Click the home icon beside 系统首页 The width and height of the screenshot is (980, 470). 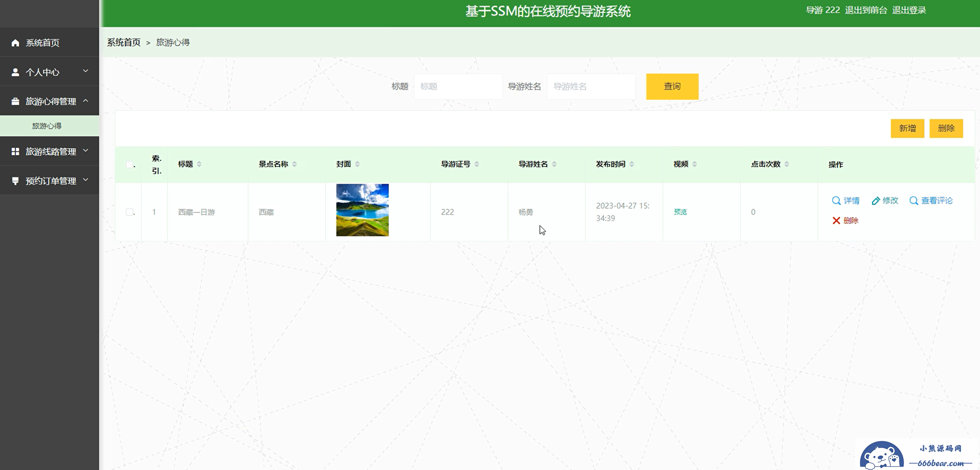tap(15, 43)
